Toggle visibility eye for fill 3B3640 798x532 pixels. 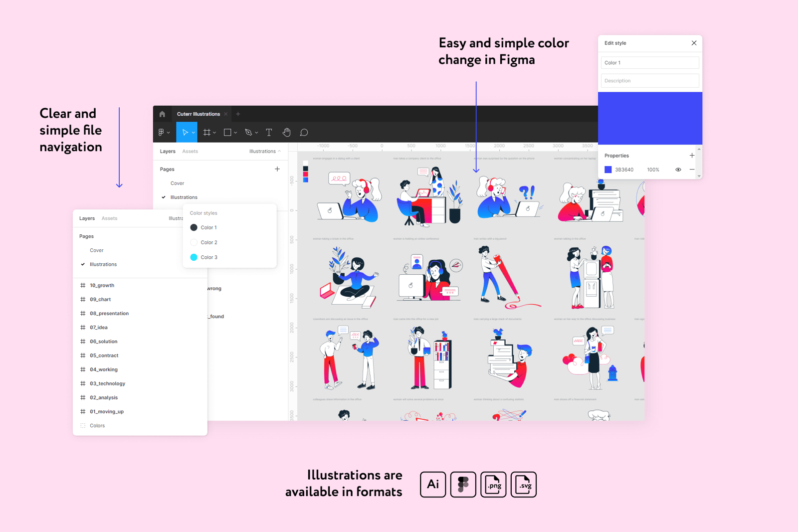678,170
